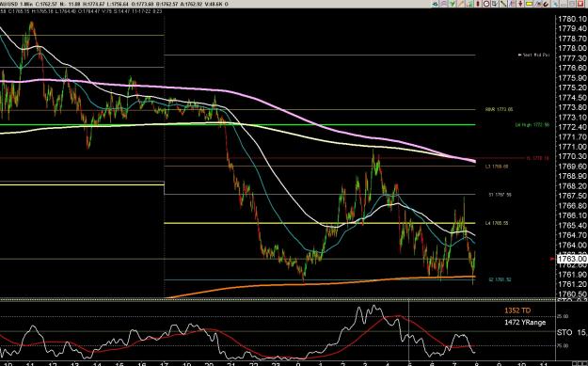Click the current price box 1763.00
This screenshot has width=588, height=366.
coord(572,259)
